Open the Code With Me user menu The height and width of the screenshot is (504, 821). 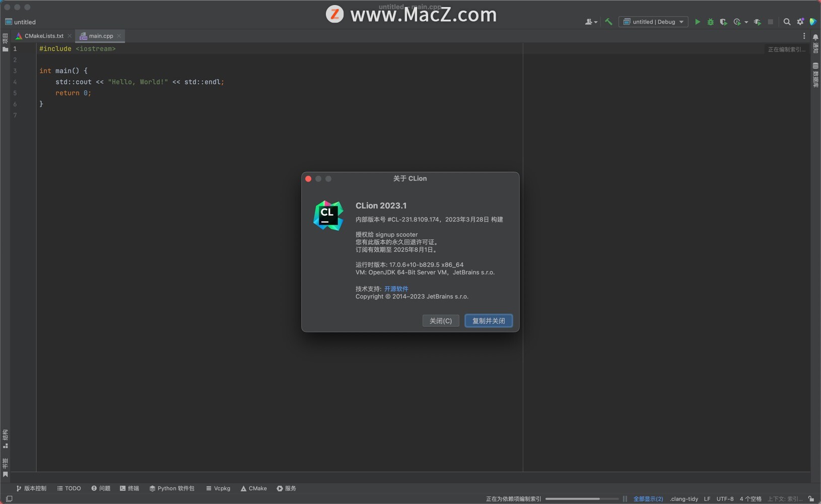591,22
